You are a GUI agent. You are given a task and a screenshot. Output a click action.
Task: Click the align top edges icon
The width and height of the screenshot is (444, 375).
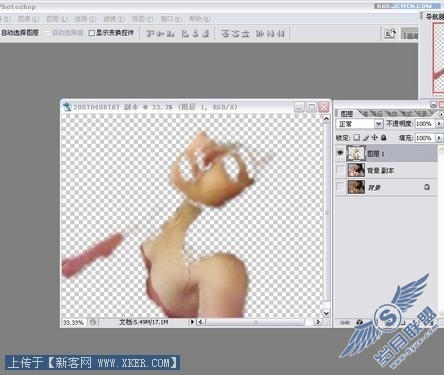[x=151, y=33]
